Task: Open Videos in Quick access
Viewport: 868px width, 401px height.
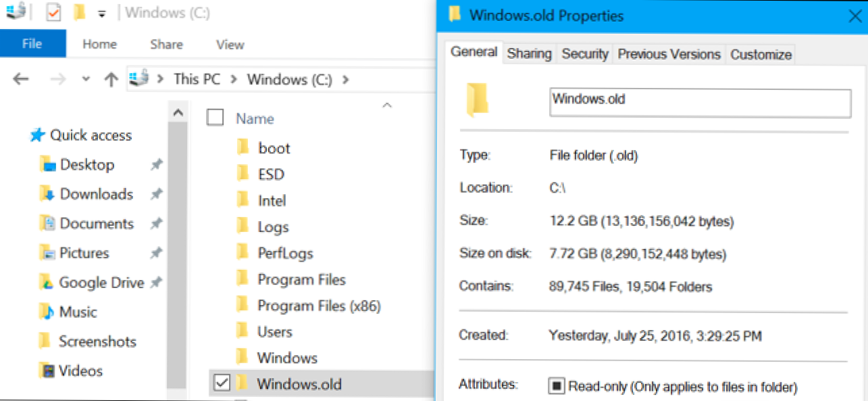Action: pyautogui.click(x=81, y=371)
